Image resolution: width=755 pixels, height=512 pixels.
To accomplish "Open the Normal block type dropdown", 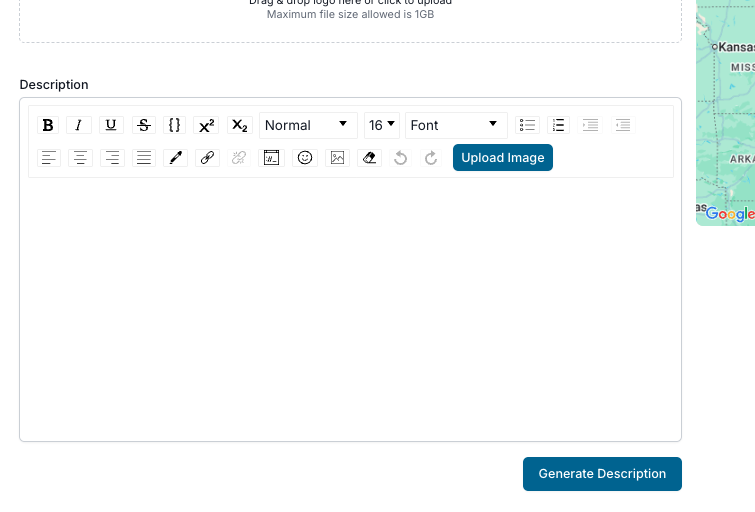I will pos(308,125).
